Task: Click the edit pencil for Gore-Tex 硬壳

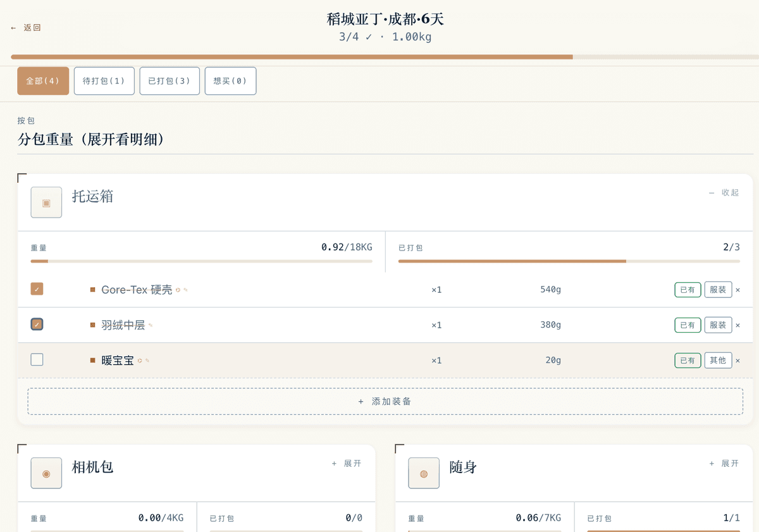Action: [x=185, y=290]
